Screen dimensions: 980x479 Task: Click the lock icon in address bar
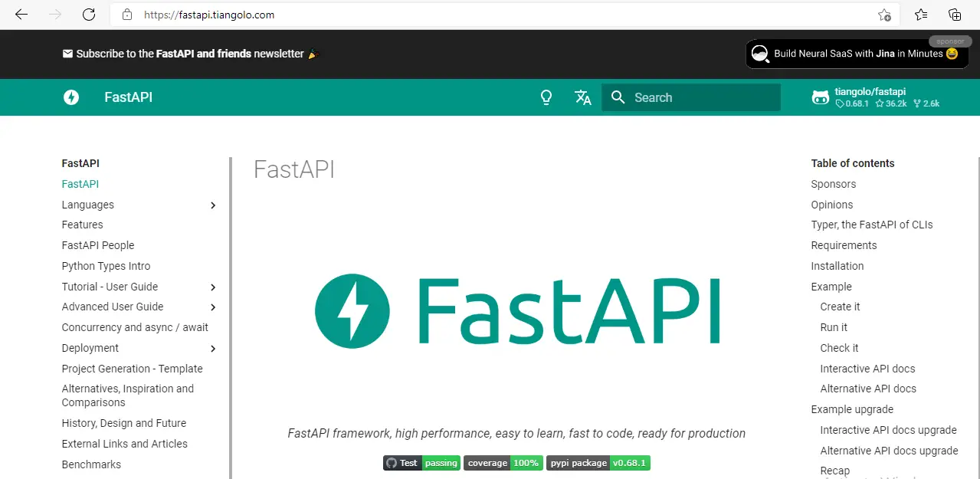tap(127, 15)
